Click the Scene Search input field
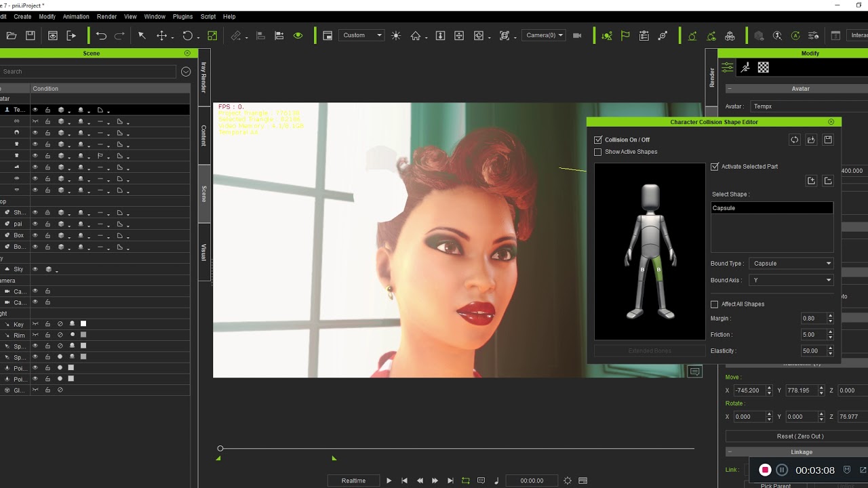This screenshot has height=488, width=868. pos(88,71)
